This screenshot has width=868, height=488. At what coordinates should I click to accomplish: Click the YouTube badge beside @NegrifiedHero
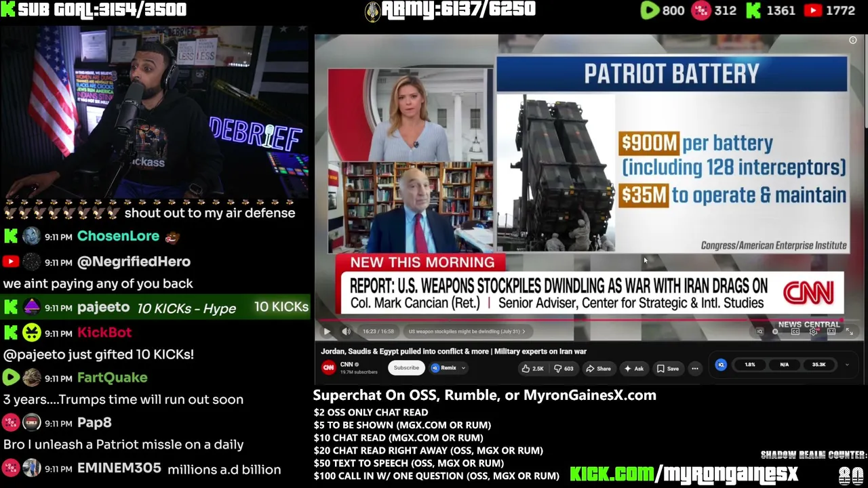pos(10,262)
